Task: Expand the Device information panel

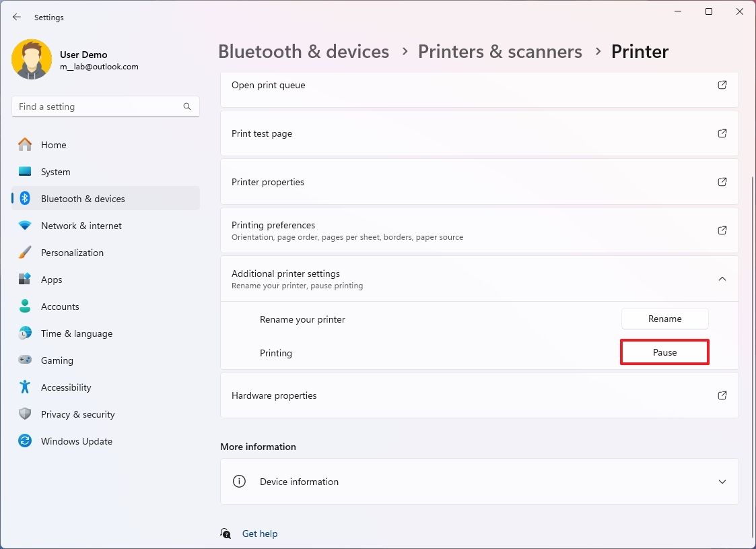Action: coord(722,482)
